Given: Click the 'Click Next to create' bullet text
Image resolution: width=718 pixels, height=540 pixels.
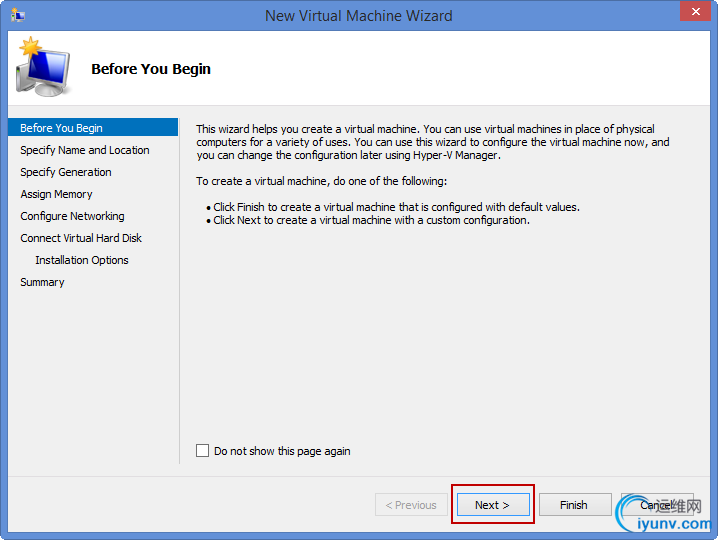Looking at the screenshot, I should click(x=371, y=220).
